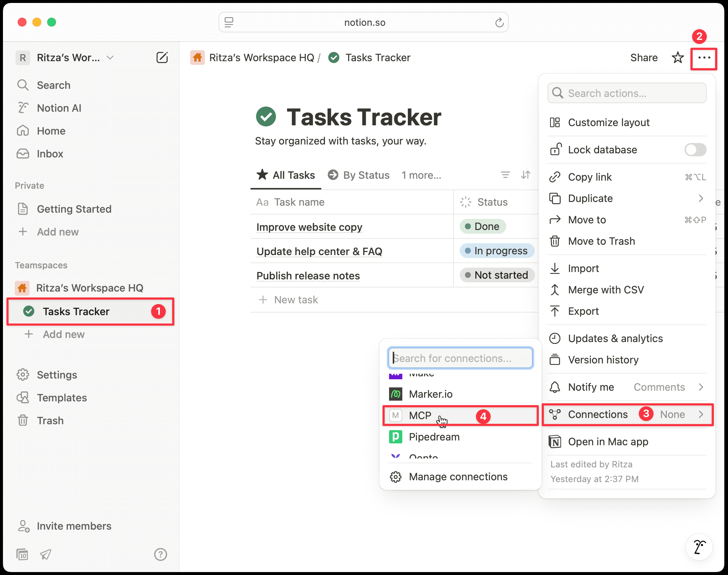
Task: Expand the 1 more views dropdown
Action: (x=421, y=175)
